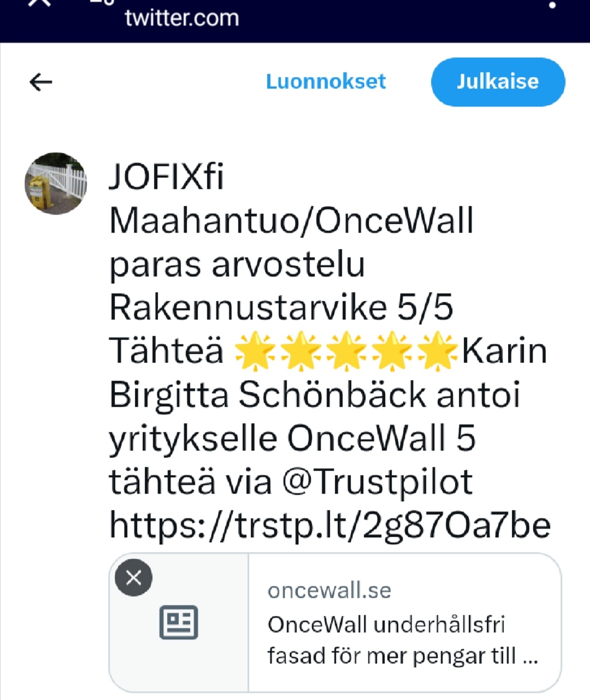Open the OnceWall underhållsfri fasad card title
Image resolution: width=590 pixels, height=700 pixels.
403,640
